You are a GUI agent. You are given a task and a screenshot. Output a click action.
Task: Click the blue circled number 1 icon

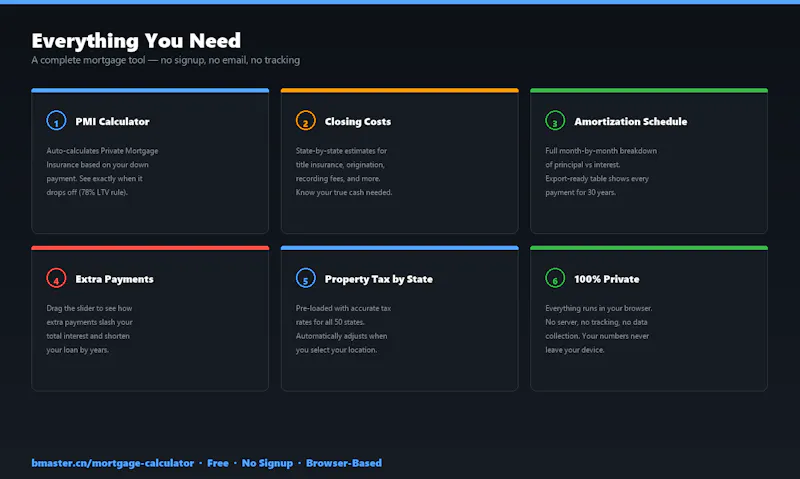56,121
